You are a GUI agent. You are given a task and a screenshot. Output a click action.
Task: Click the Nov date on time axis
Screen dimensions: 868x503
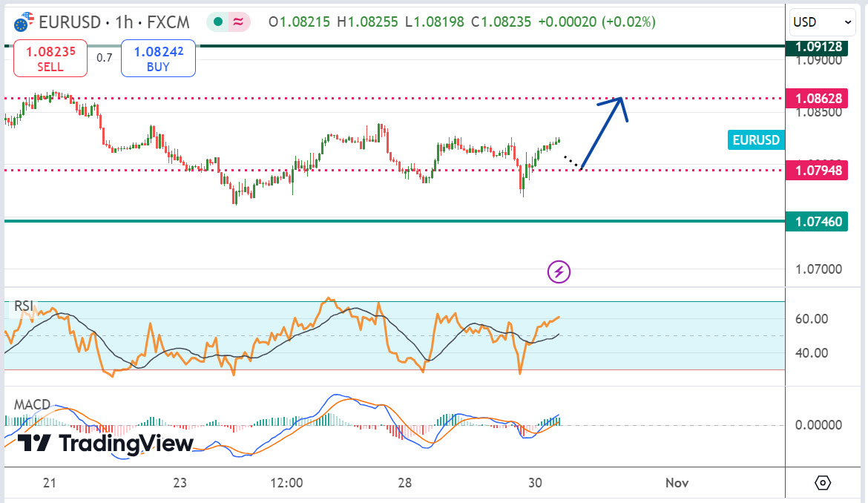[677, 483]
